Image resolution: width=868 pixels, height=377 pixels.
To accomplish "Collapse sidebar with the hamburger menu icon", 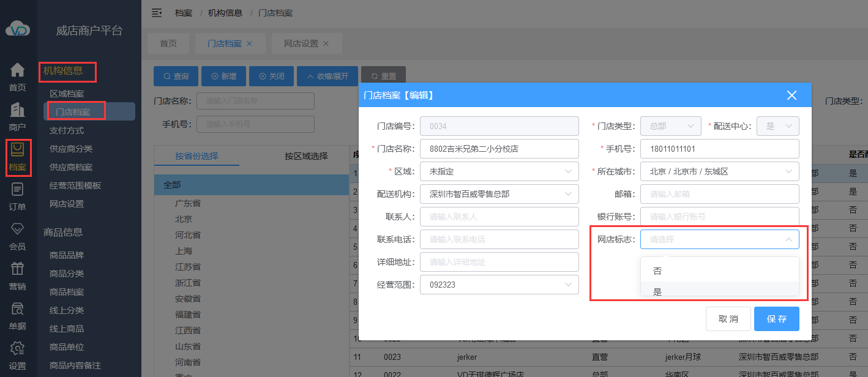I will [x=157, y=13].
